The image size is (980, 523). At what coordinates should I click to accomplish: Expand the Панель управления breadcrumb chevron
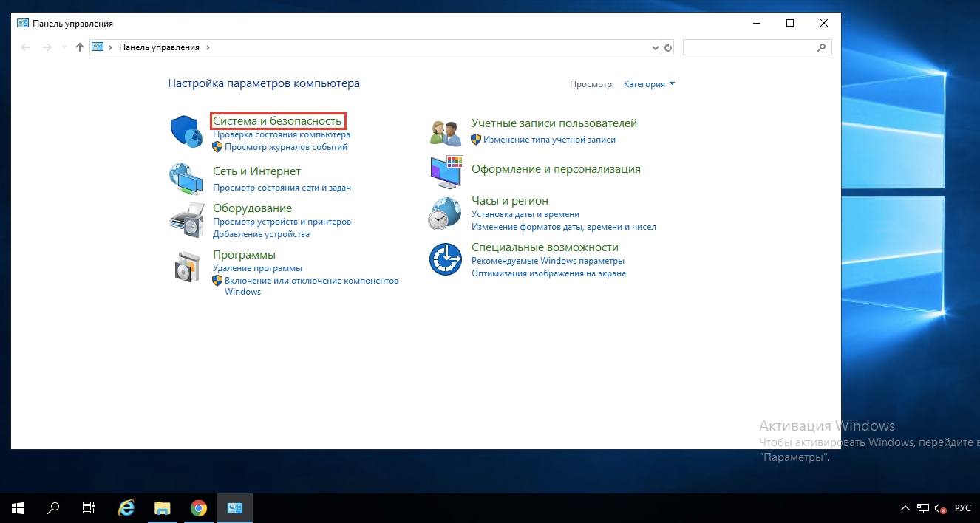point(208,47)
